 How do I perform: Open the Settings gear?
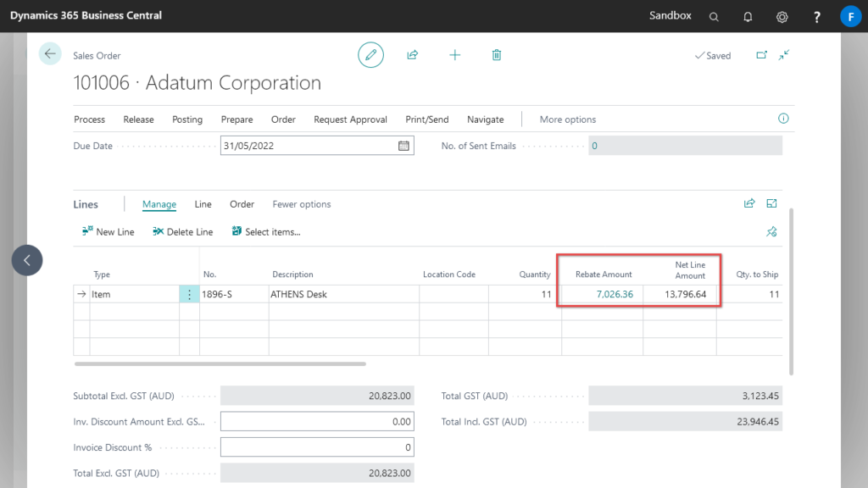tap(782, 17)
